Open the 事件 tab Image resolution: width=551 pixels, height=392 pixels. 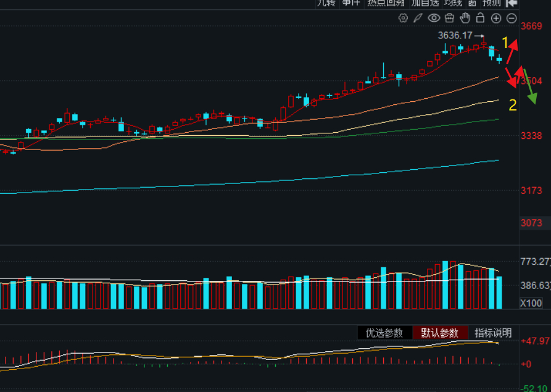[x=351, y=3]
